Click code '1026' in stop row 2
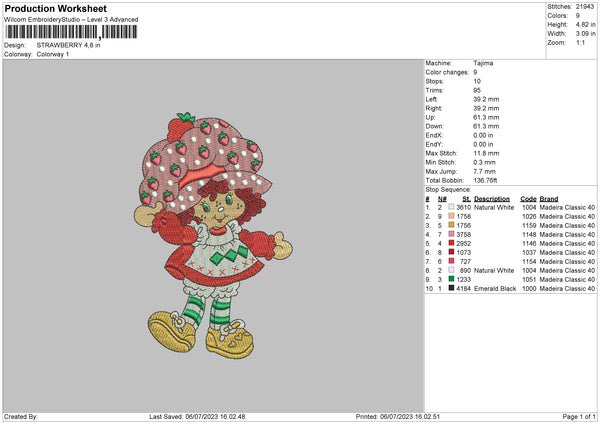The image size is (600, 424). pos(529,217)
